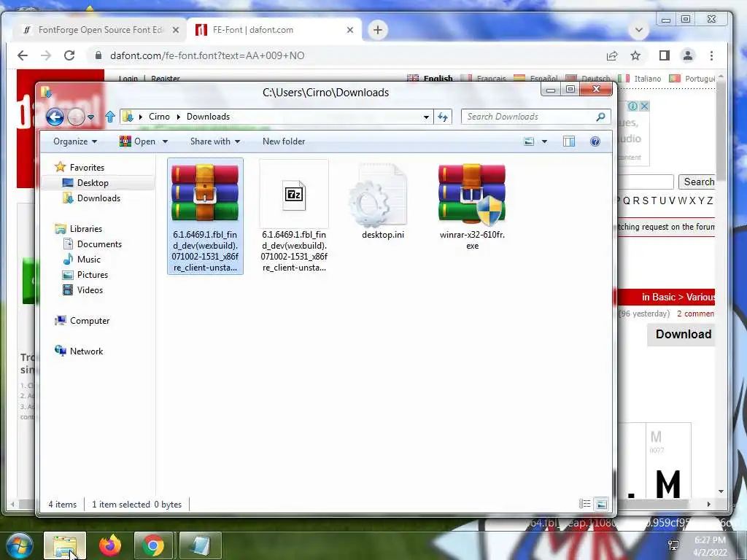The image size is (747, 560).
Task: Open Videos library
Action: (x=90, y=290)
